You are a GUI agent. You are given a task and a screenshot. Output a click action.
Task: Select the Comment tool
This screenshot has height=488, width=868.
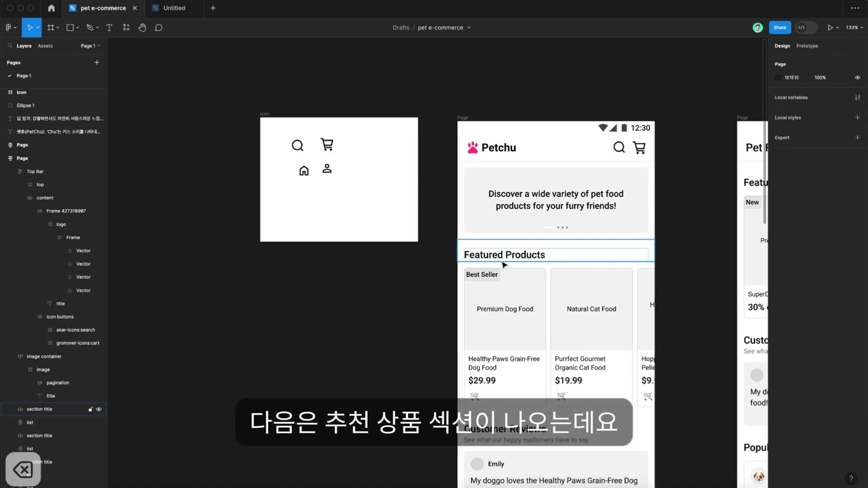tap(159, 28)
